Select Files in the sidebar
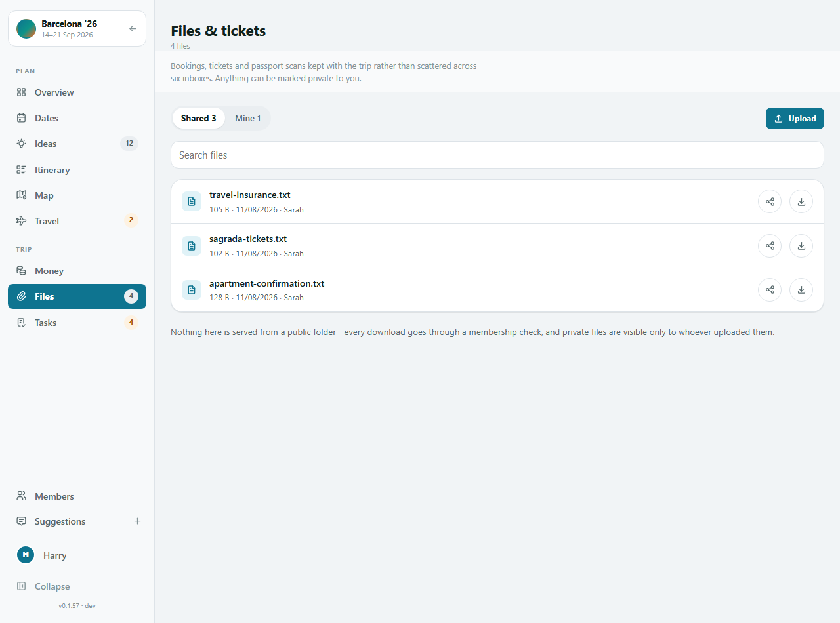The height and width of the screenshot is (623, 840). tap(77, 296)
